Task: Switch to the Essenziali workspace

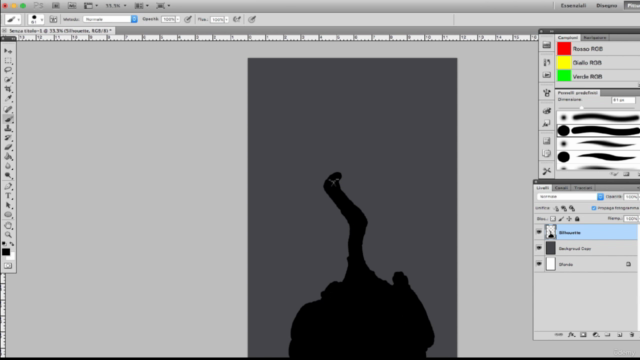Action: (573, 6)
